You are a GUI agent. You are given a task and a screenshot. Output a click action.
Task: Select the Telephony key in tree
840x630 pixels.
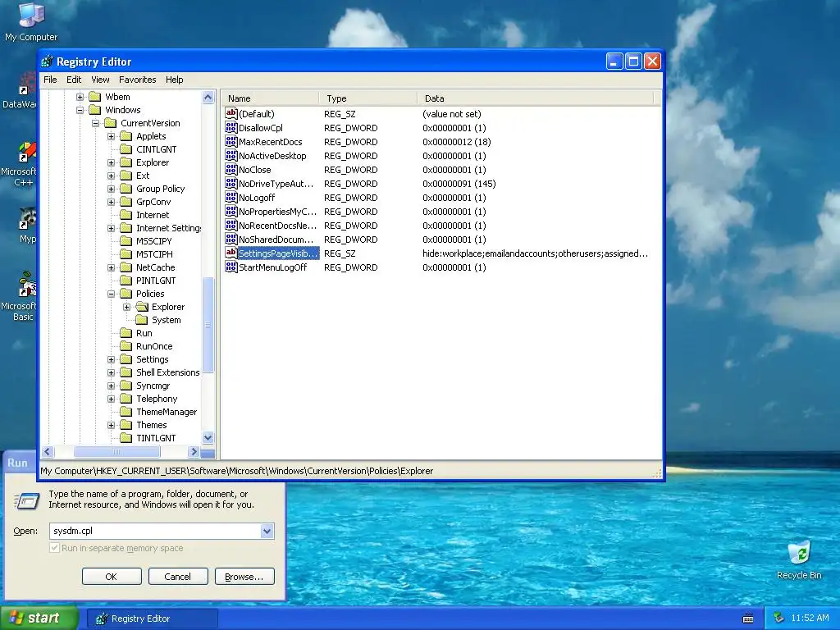pyautogui.click(x=157, y=399)
